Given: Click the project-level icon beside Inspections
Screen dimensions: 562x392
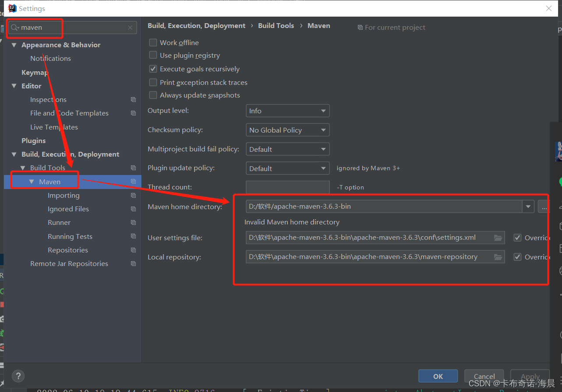Looking at the screenshot, I should point(133,100).
